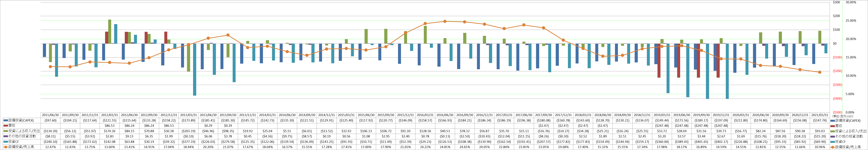Click right legend 設備投資(CAPEX) entry
The width and height of the screenshot is (868, 150).
(848, 121)
